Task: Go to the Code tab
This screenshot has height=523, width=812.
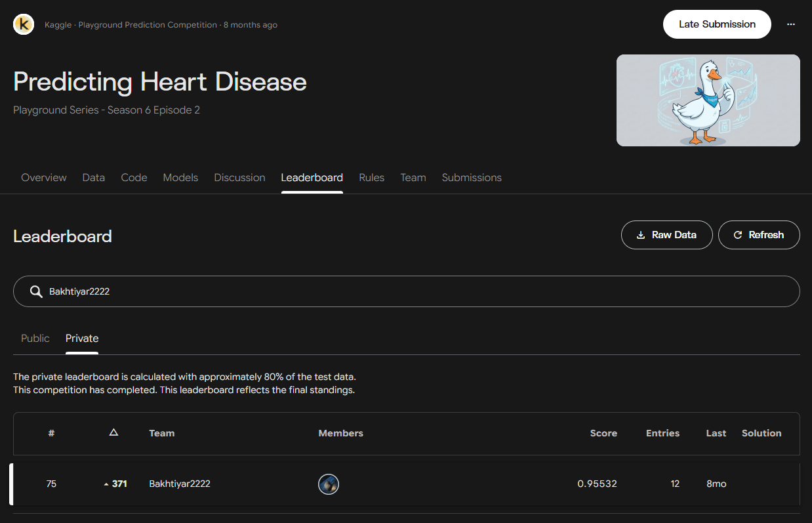Action: [x=134, y=177]
